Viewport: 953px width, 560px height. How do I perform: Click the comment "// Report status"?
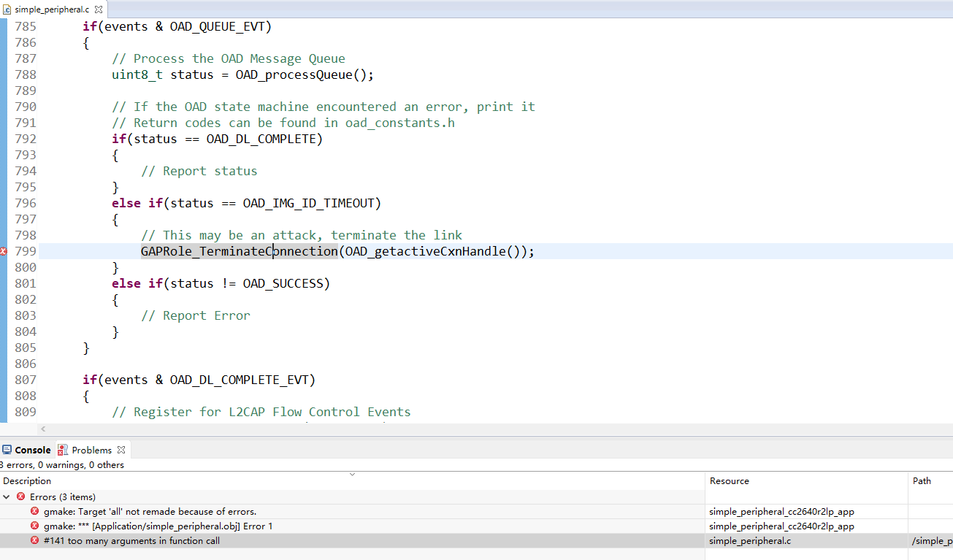(199, 171)
